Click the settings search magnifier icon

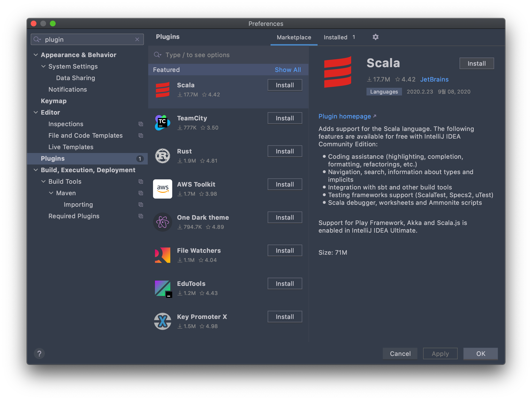click(x=37, y=39)
